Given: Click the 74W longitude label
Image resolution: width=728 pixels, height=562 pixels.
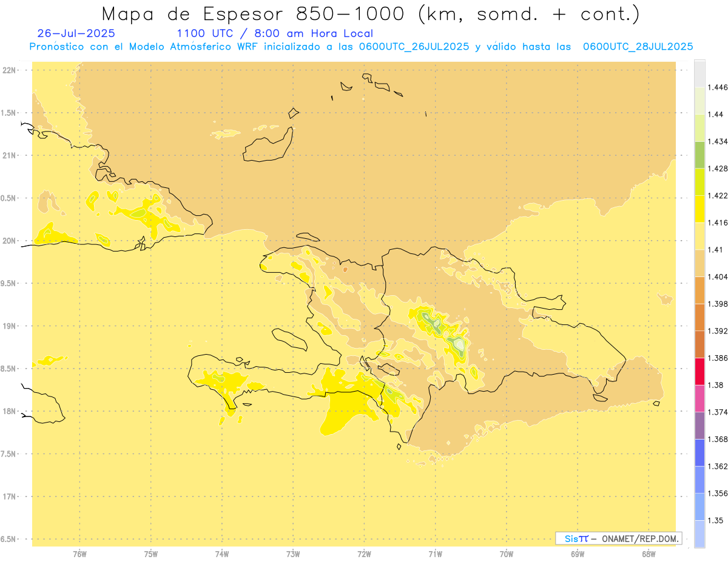Looking at the screenshot, I should coord(221,554).
